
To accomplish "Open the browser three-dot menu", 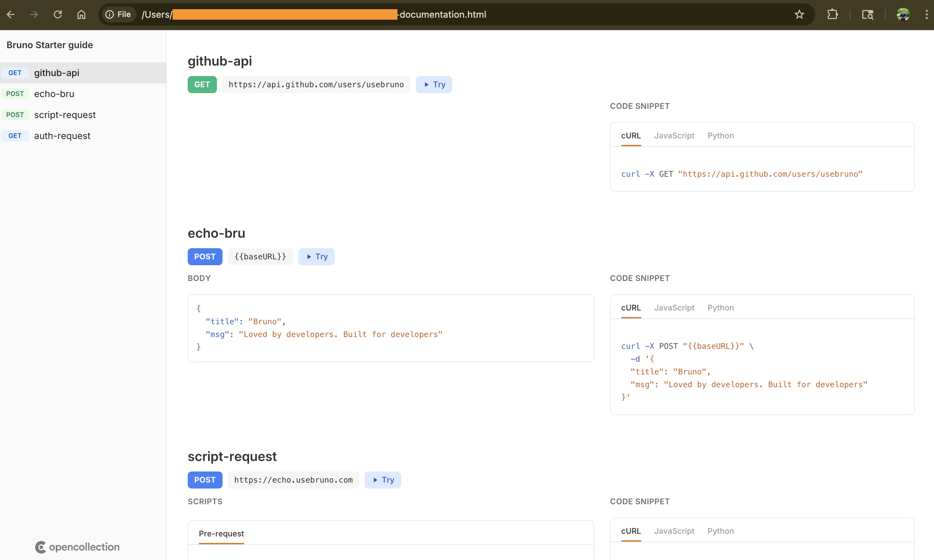I will (926, 14).
